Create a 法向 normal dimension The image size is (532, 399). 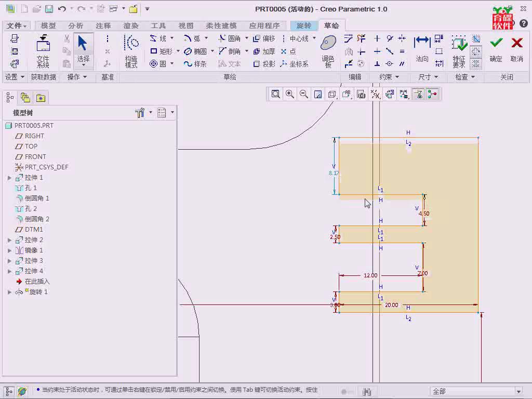pos(422,49)
